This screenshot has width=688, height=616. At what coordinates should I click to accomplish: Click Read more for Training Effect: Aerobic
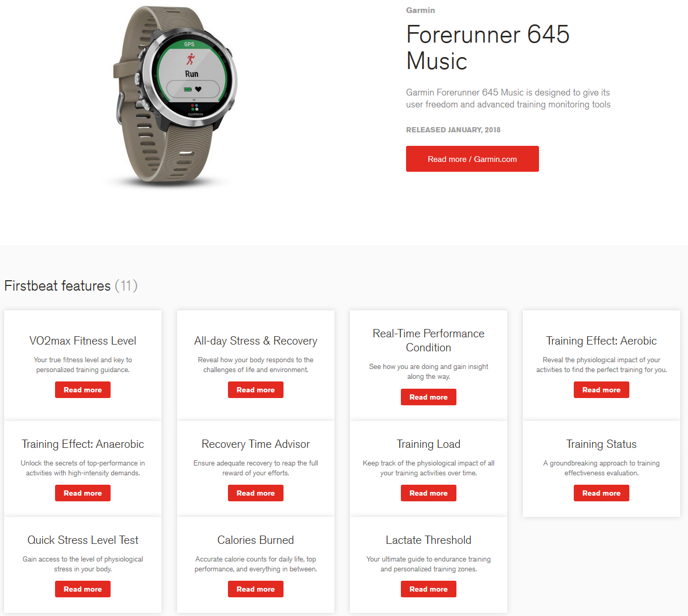click(x=601, y=390)
